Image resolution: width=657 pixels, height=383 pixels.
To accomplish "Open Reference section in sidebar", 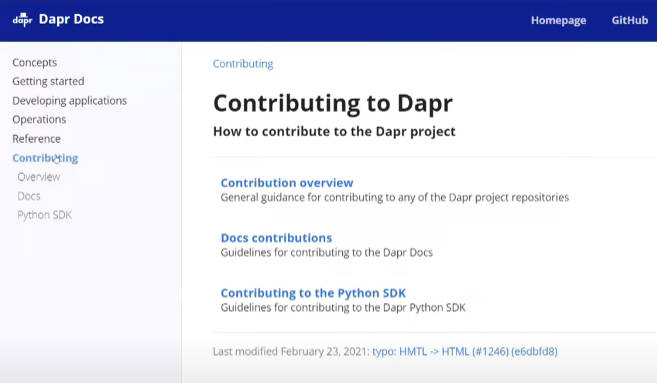I will (x=36, y=139).
